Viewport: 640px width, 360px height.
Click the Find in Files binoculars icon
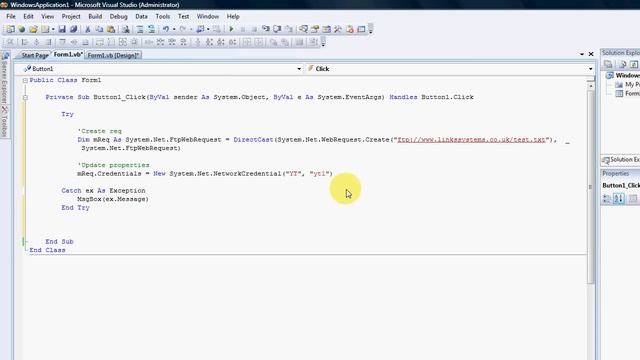[126, 29]
